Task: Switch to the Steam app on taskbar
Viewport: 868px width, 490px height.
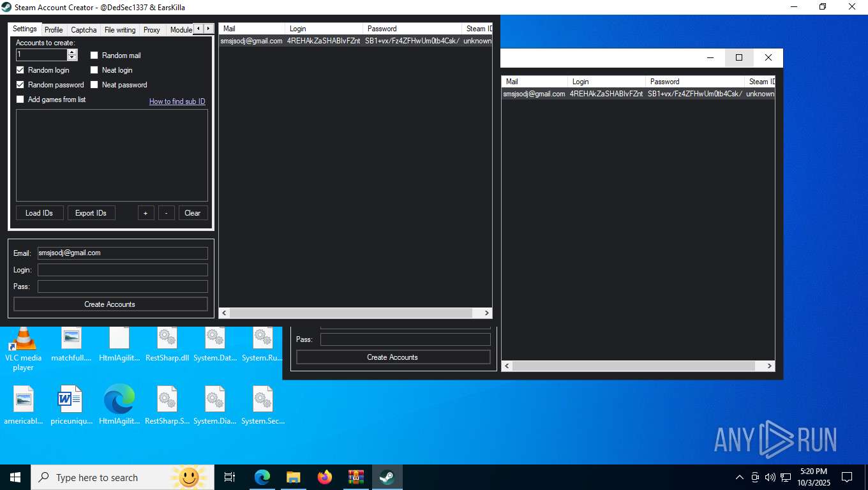Action: pyautogui.click(x=387, y=477)
